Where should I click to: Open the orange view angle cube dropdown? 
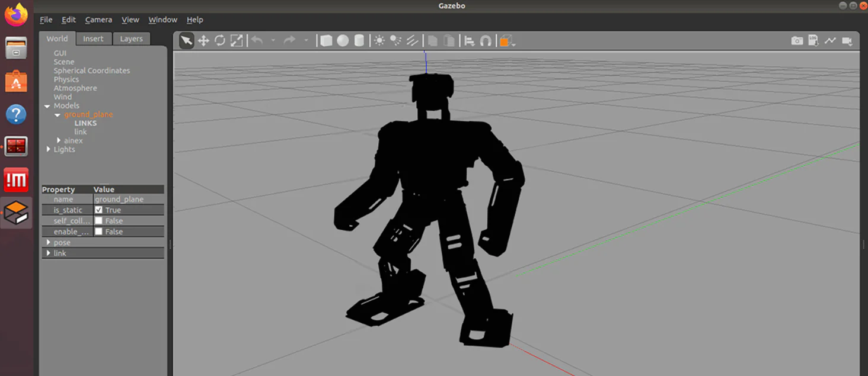click(507, 41)
